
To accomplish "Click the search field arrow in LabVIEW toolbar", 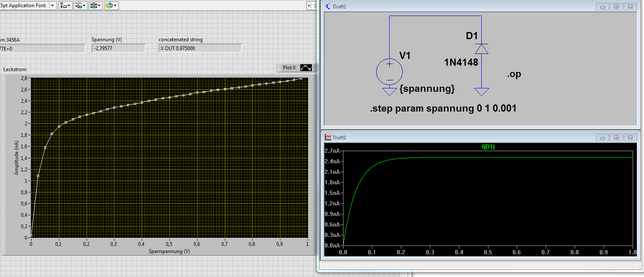I will point(309,5).
